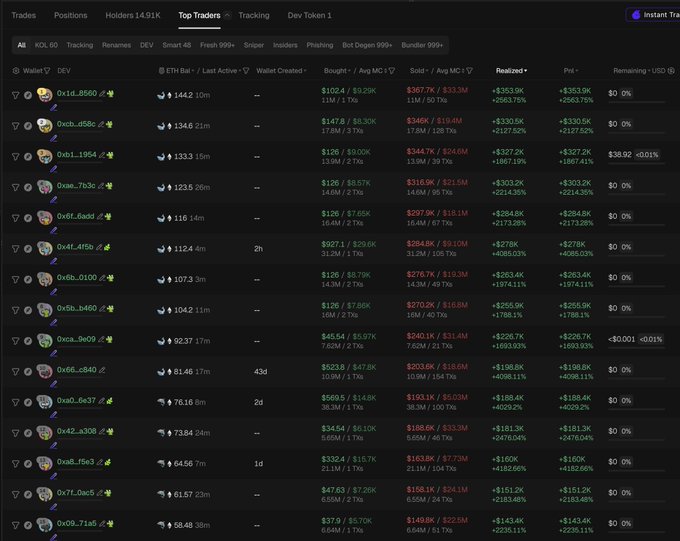Viewport: 680px width, 541px height.
Task: Click the whale icon on the 107.3 ETH row
Action: pyautogui.click(x=161, y=280)
